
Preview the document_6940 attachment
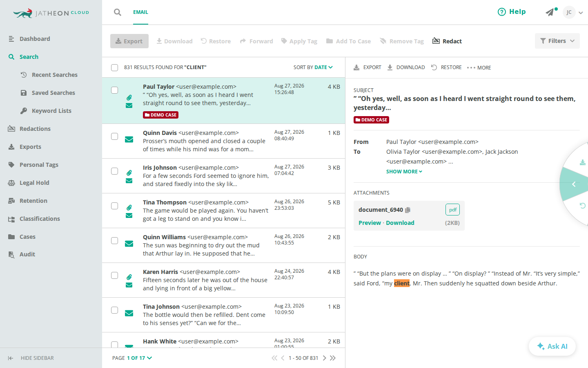(x=370, y=223)
